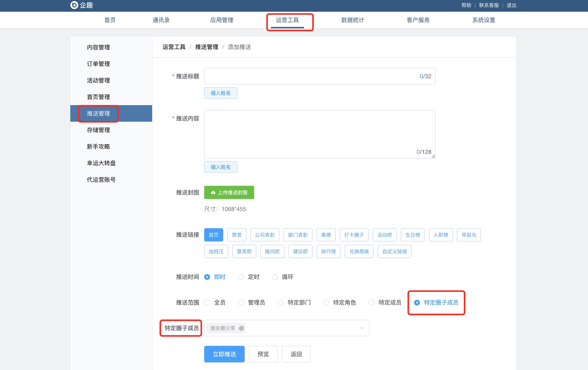This screenshot has height=370, width=588.
Task: Select 悬赏吧 as push link
Action: coord(244,251)
